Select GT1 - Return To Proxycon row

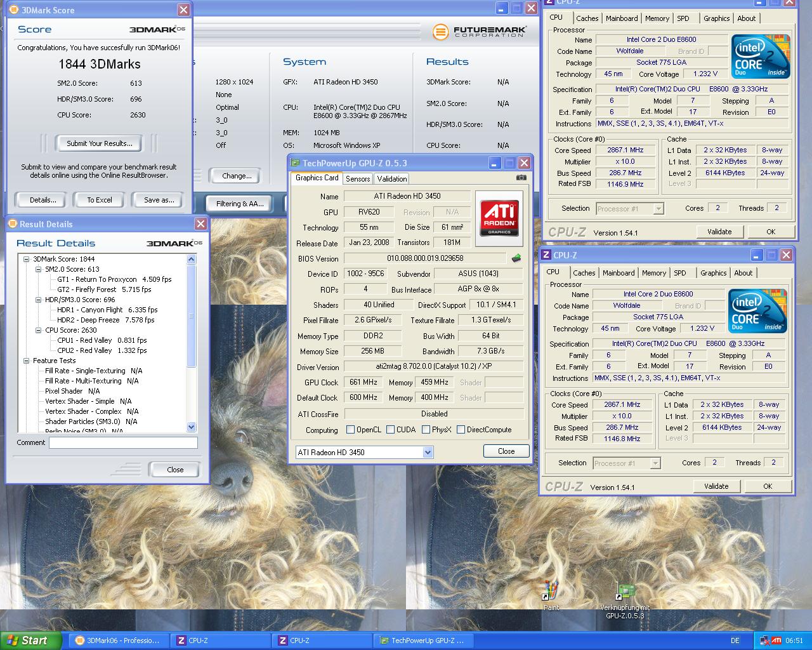coord(114,279)
